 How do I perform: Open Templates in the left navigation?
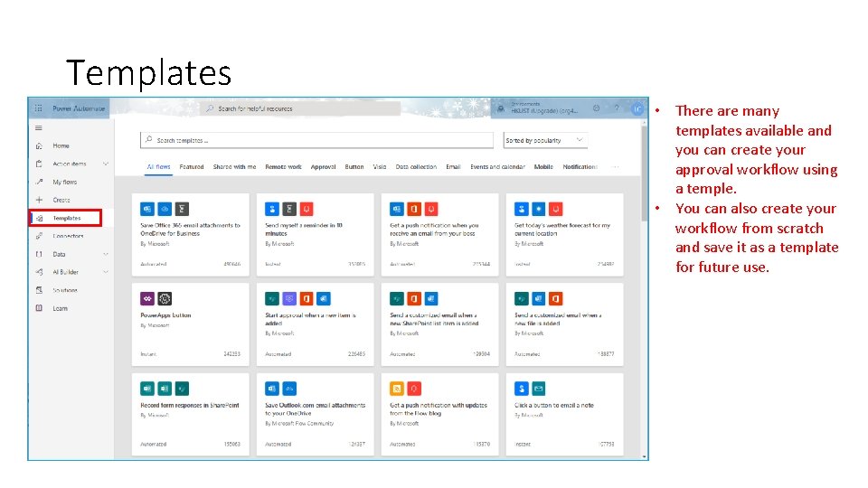(66, 218)
